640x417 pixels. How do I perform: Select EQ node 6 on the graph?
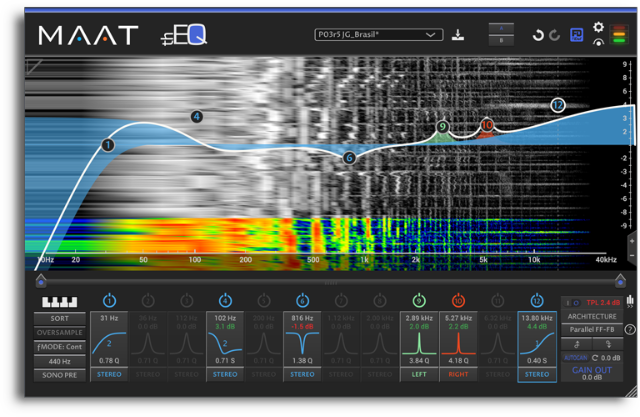349,158
